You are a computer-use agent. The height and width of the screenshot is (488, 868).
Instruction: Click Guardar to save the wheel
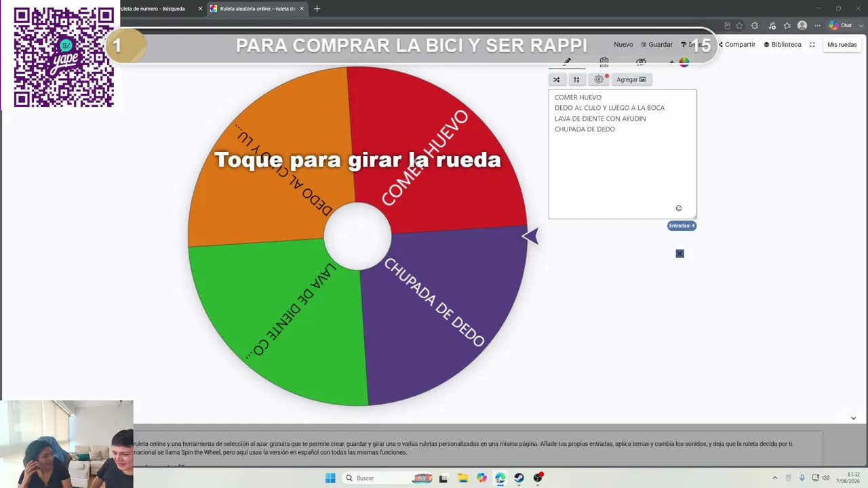[x=657, y=45]
